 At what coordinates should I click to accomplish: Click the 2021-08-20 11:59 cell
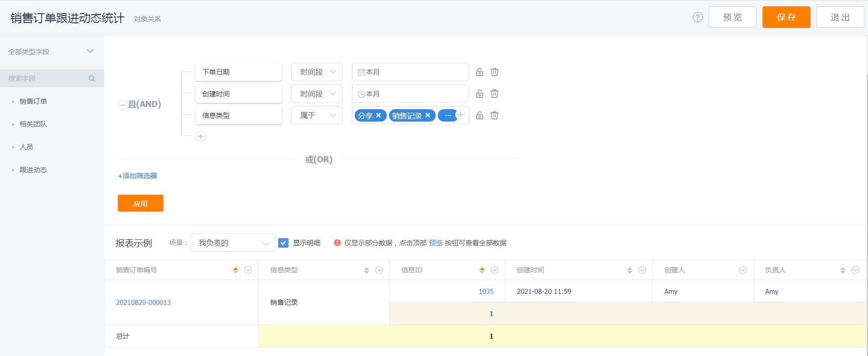(x=579, y=292)
